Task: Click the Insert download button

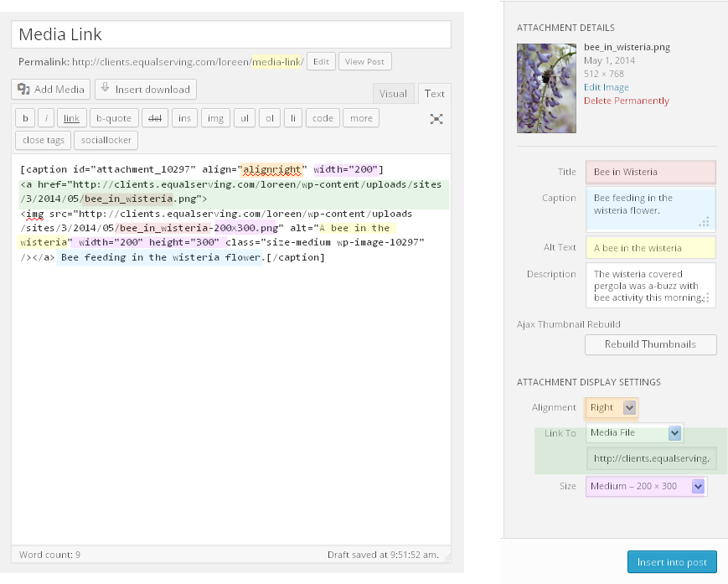Action: 145,90
